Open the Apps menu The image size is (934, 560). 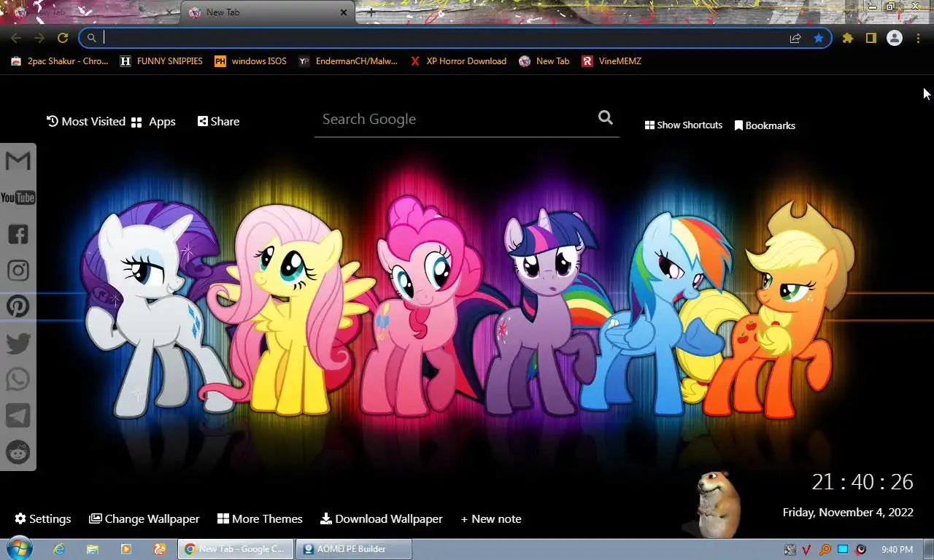click(x=153, y=122)
